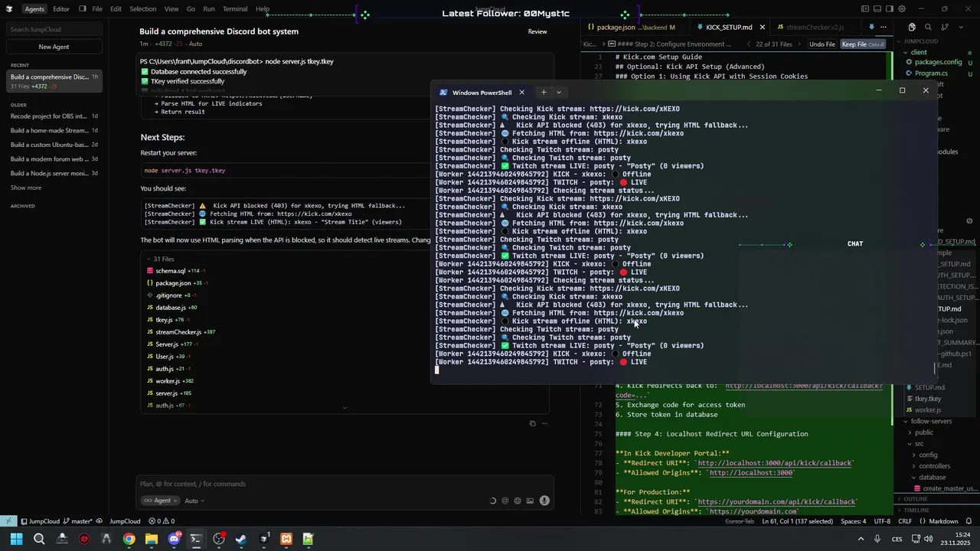Open Google Chrome from the taskbar

coord(129,540)
